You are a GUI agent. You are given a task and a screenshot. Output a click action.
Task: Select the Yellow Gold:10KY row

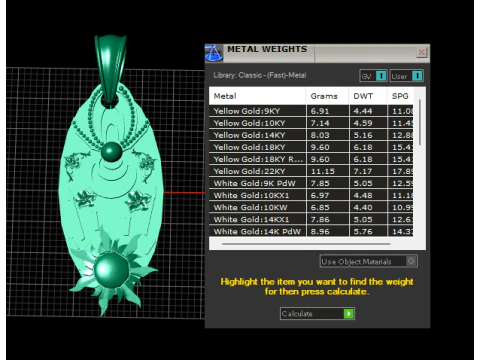tap(311, 123)
